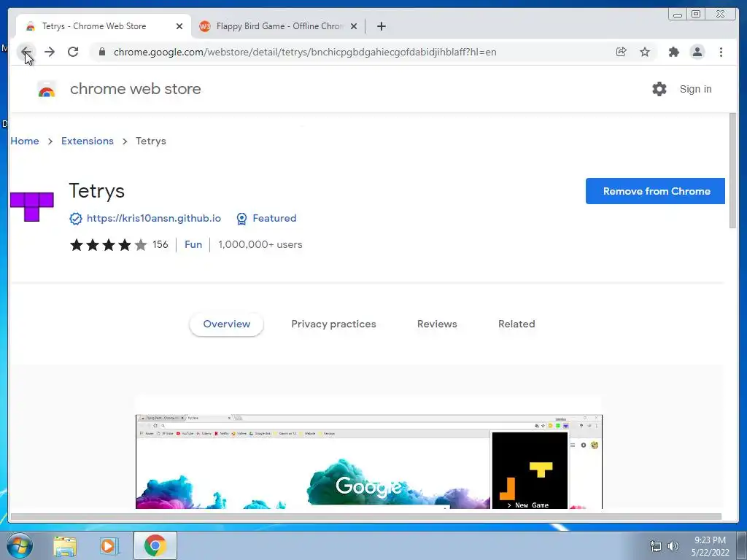This screenshot has height=560, width=747.
Task: Click the Tetrys heading text
Action: point(97,192)
